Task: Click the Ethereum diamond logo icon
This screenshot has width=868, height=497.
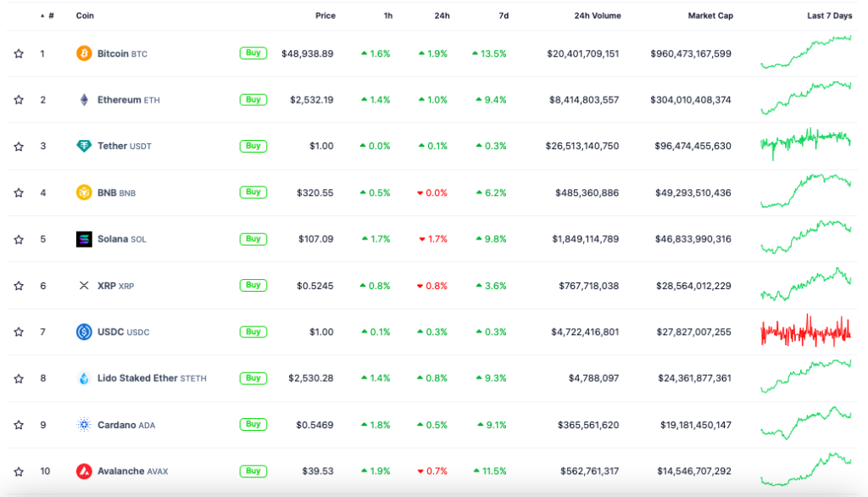Action: click(84, 100)
